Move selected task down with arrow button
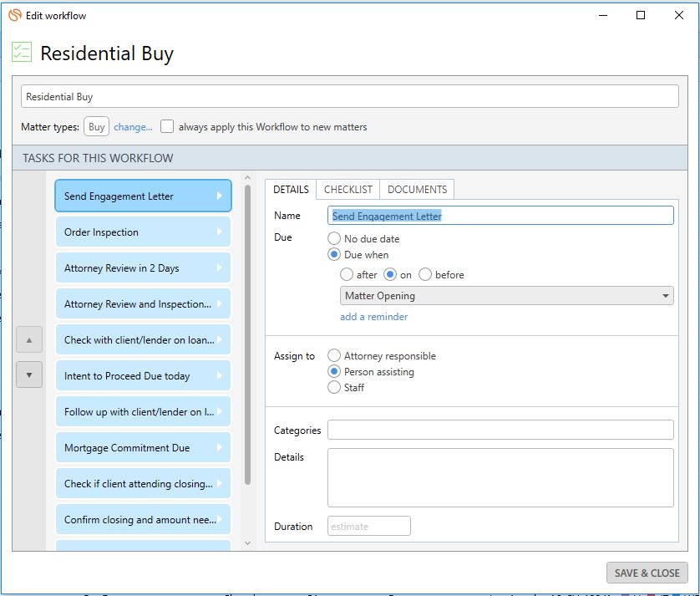This screenshot has width=700, height=596. click(29, 374)
